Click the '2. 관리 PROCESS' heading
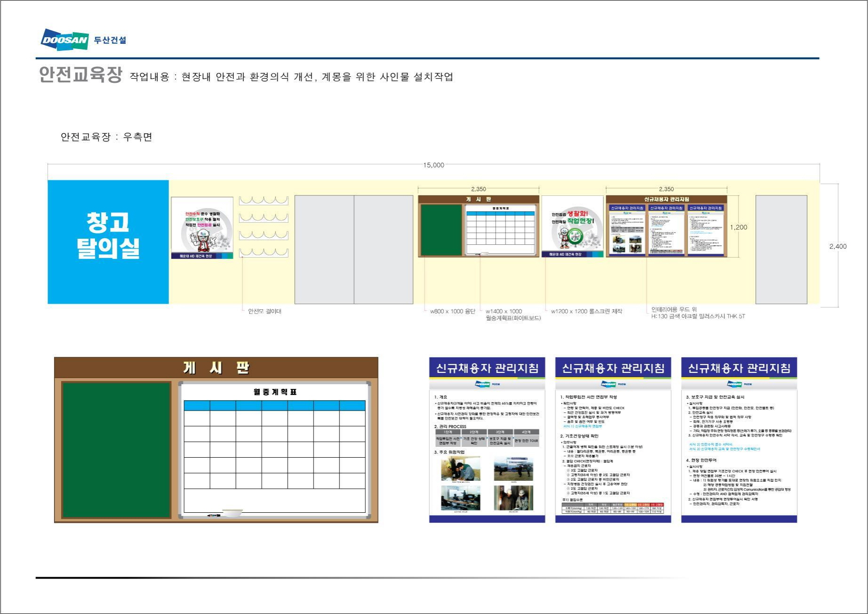This screenshot has width=868, height=614. coord(450,427)
